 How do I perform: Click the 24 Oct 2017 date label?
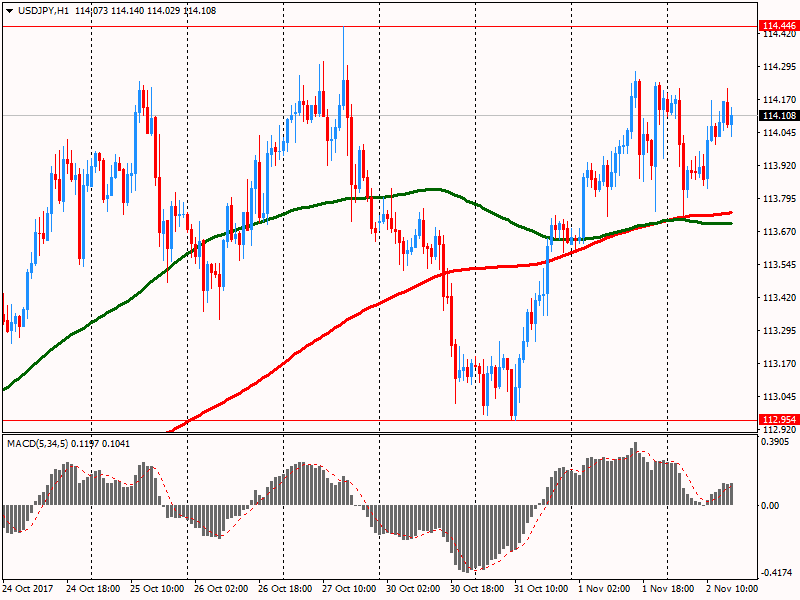pyautogui.click(x=28, y=589)
